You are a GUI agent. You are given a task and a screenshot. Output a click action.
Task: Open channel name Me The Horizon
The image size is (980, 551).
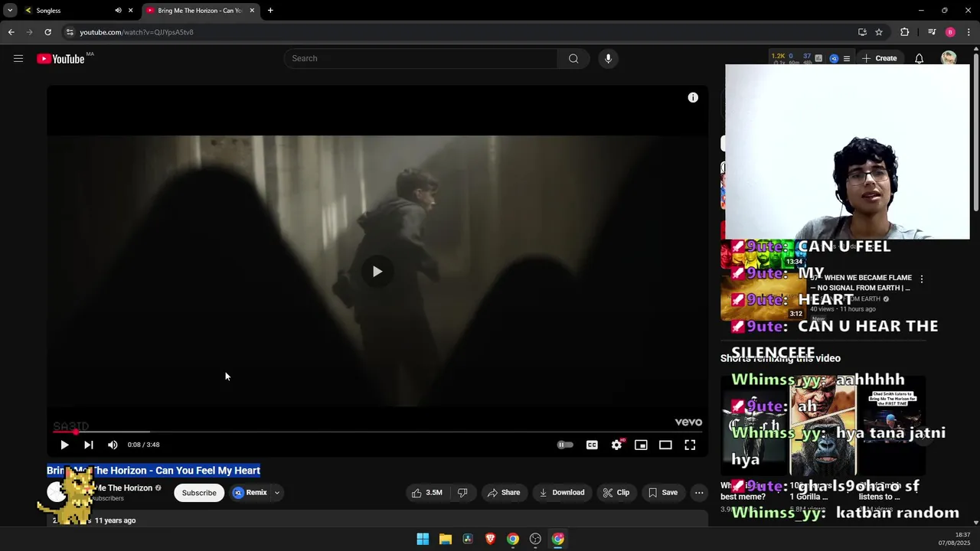point(122,488)
